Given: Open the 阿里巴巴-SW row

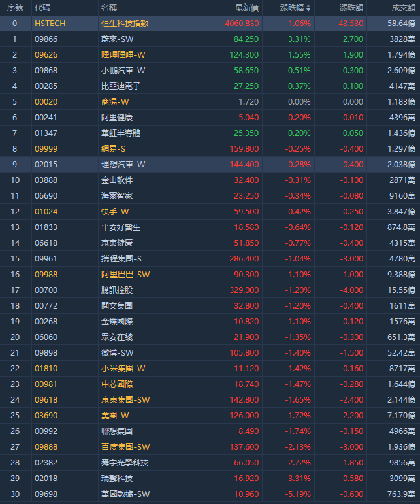Looking at the screenshot, I should coord(210,275).
